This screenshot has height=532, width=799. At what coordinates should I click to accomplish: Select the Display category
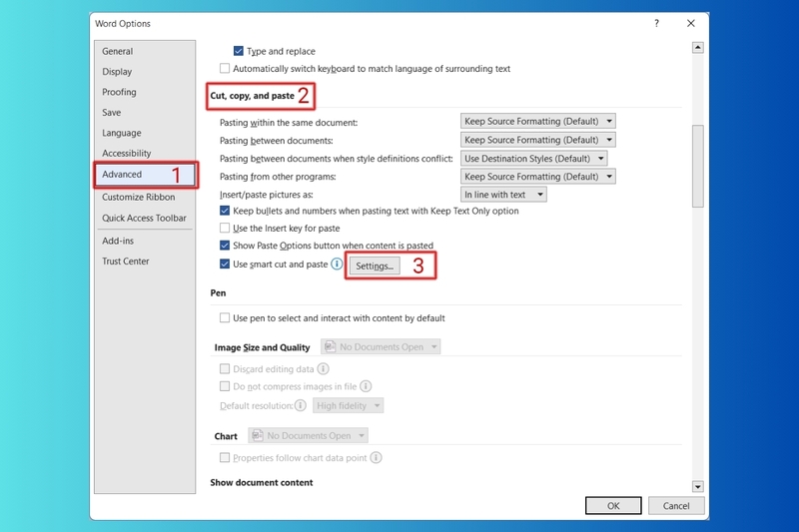[145, 71]
